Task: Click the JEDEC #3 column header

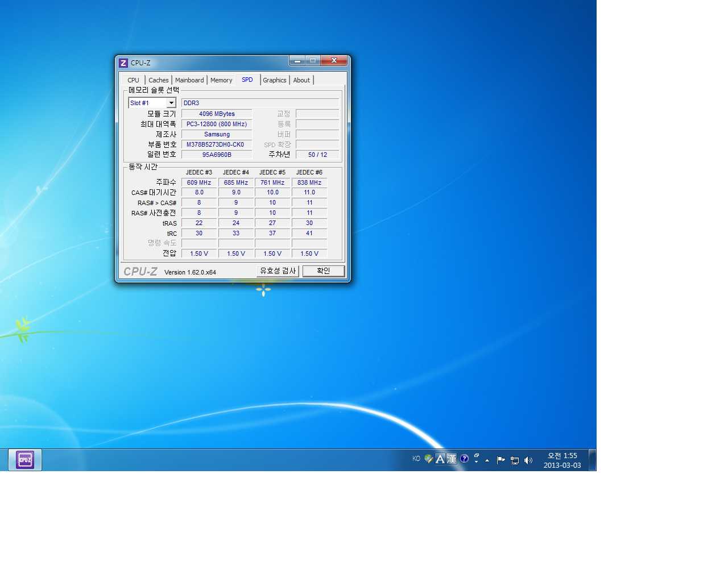Action: pos(199,172)
